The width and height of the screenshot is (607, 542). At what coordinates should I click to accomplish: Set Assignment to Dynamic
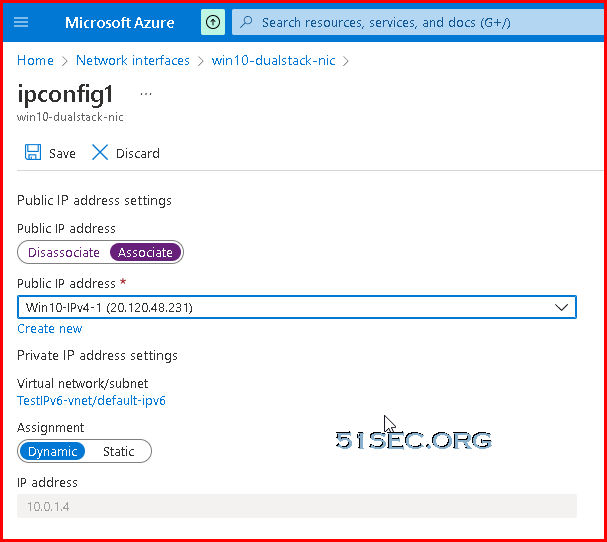[52, 451]
